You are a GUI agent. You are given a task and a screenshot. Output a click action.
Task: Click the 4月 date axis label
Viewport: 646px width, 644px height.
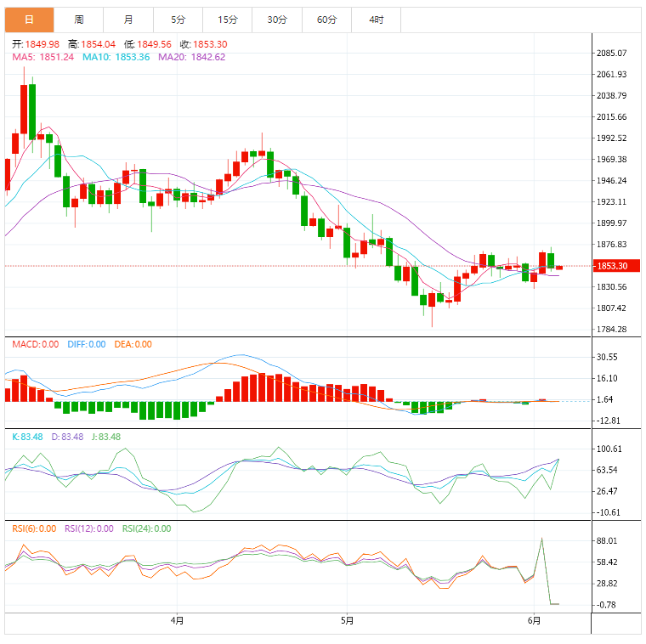point(177,620)
